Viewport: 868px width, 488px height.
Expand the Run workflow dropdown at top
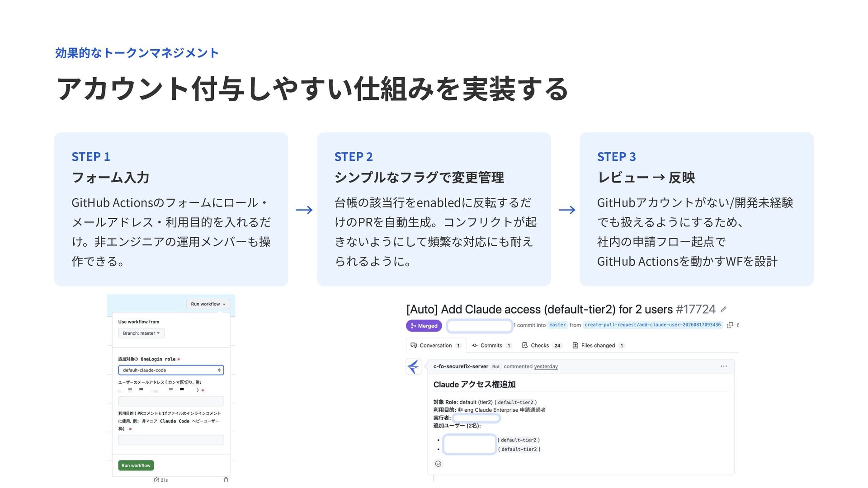tap(208, 304)
